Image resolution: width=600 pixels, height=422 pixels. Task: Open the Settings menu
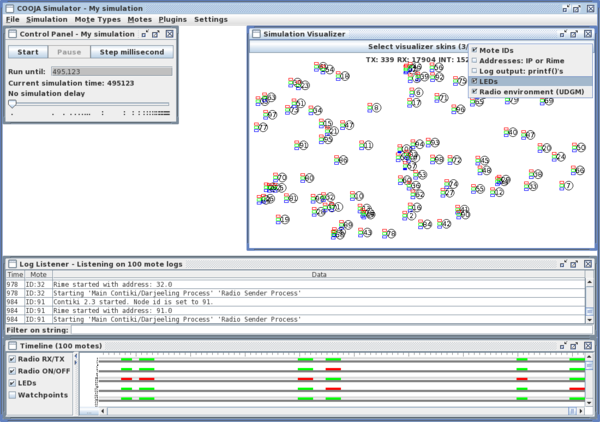(x=210, y=19)
